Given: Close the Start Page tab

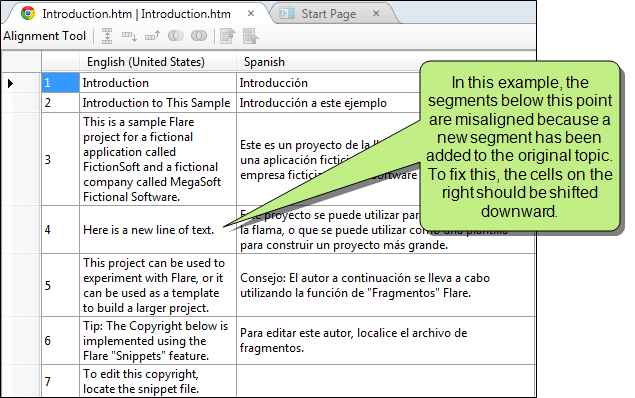Looking at the screenshot, I should (376, 13).
